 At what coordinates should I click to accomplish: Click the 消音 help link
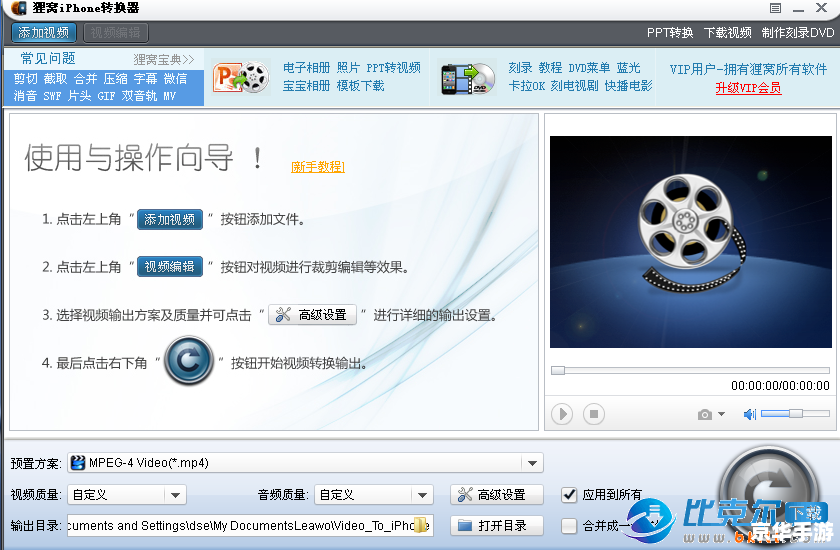tap(25, 96)
